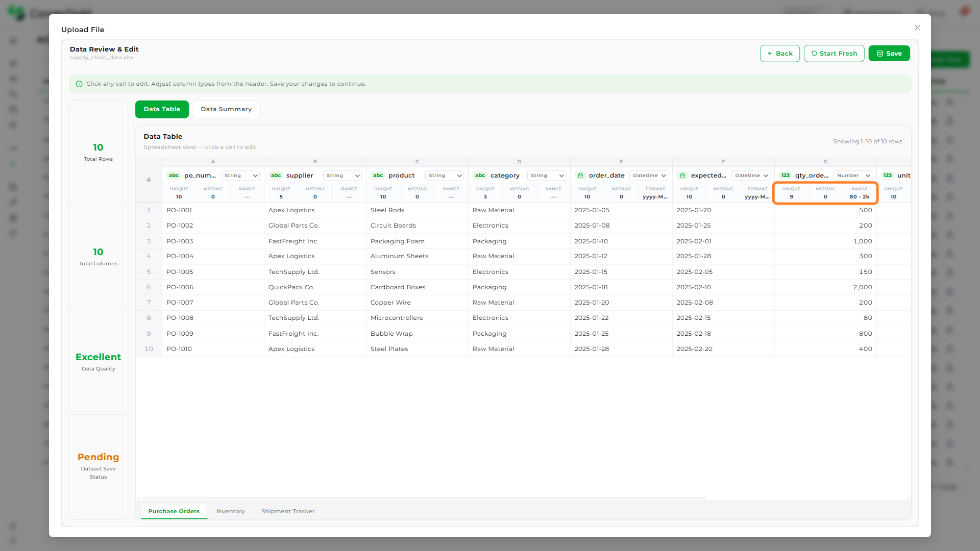Edit expected date 2025-02-10 cell
Screen dimensions: 980x551
[x=723, y=287]
